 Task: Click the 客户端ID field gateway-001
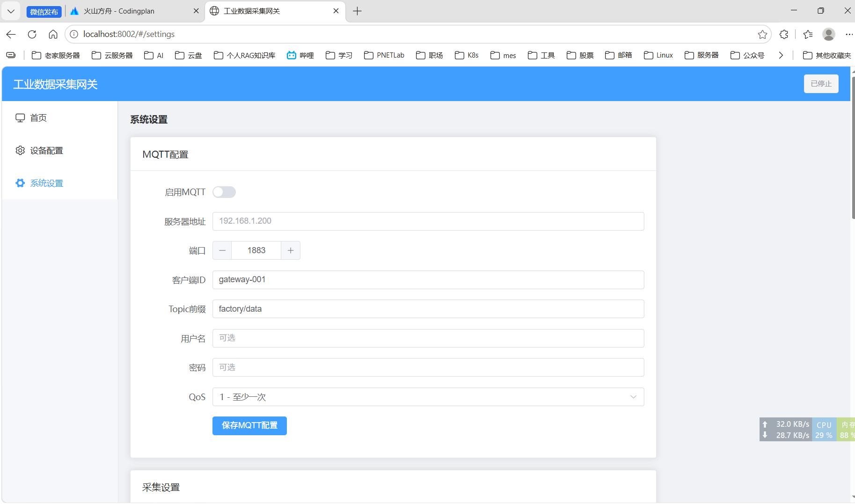(428, 280)
